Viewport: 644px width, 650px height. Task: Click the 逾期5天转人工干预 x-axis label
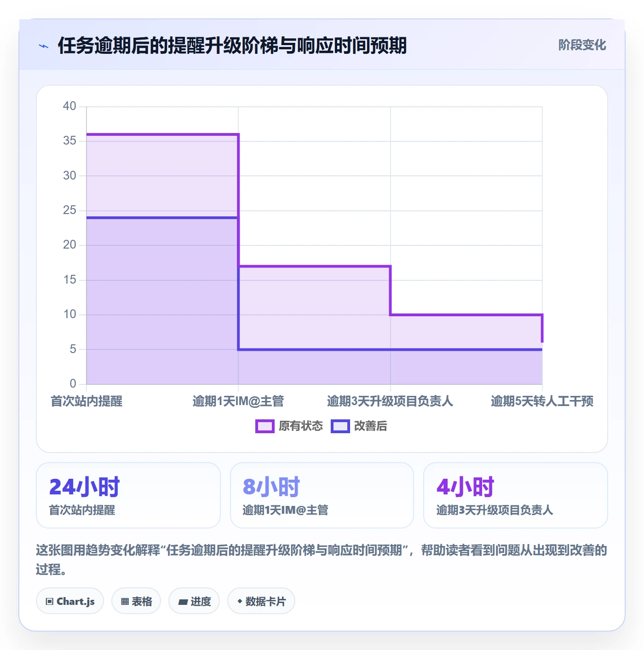pos(542,401)
